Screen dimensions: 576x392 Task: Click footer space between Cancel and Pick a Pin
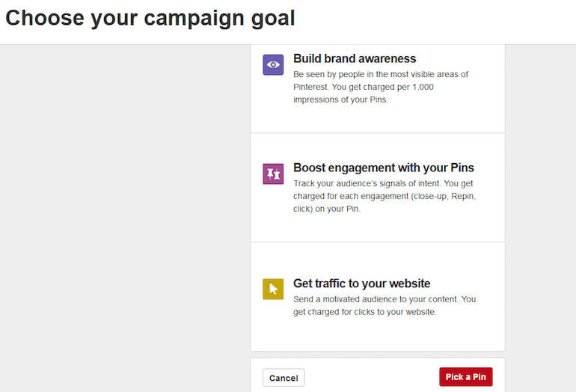372,377
